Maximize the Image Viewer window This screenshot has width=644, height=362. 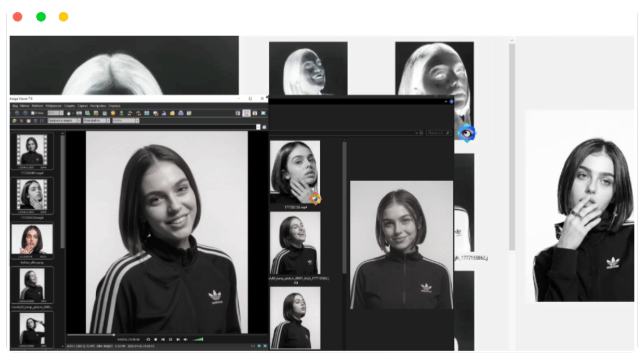(250, 98)
